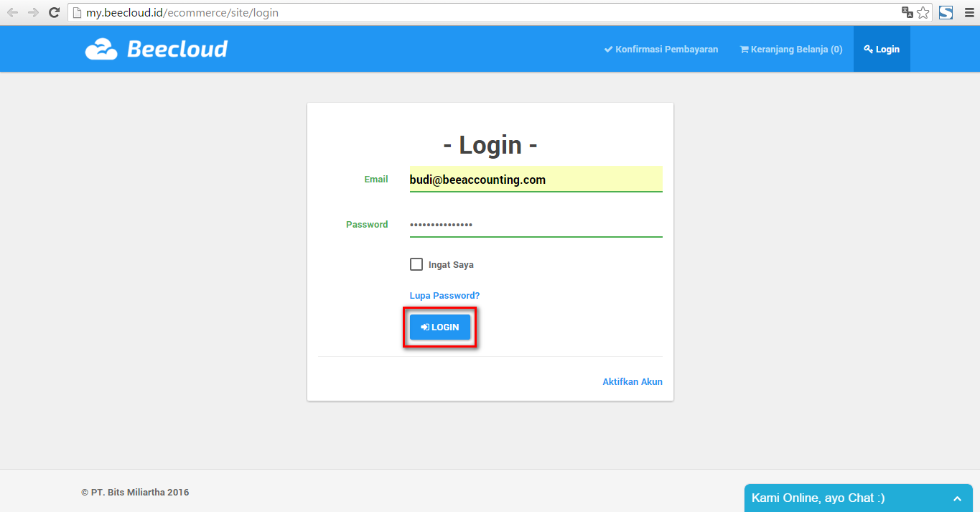
Task: Click the browser back arrow
Action: click(12, 12)
